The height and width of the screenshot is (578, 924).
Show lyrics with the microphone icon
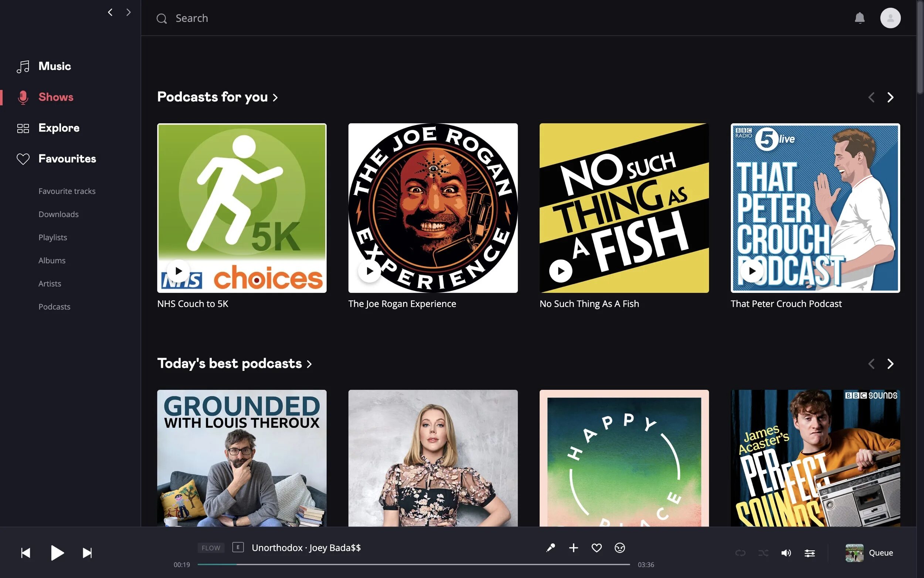[550, 548]
